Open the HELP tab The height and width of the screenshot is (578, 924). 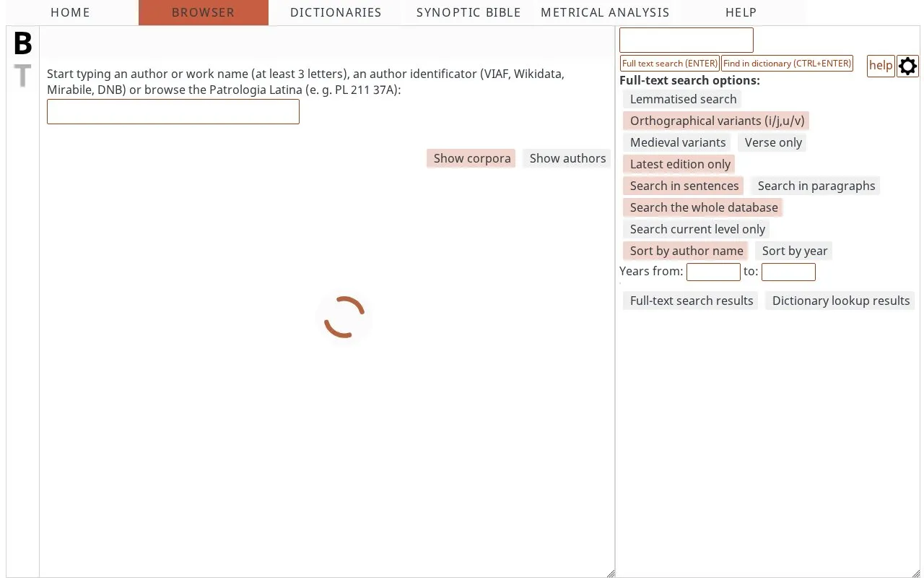(741, 12)
